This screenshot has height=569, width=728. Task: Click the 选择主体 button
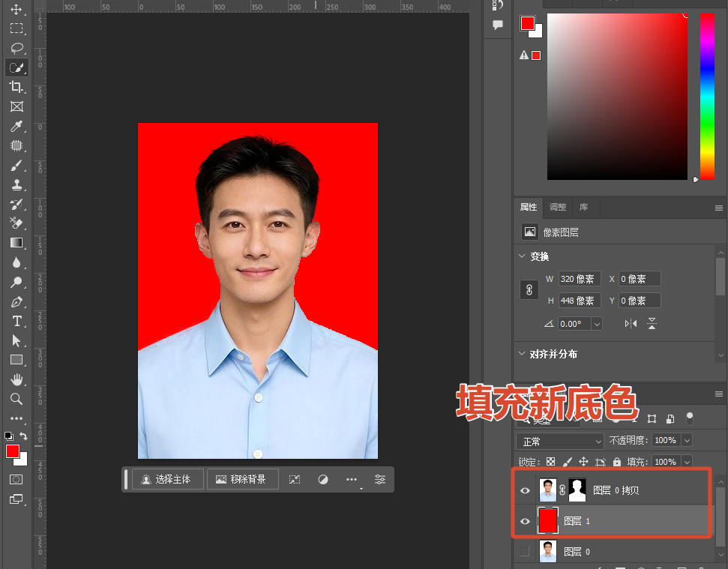click(x=168, y=479)
